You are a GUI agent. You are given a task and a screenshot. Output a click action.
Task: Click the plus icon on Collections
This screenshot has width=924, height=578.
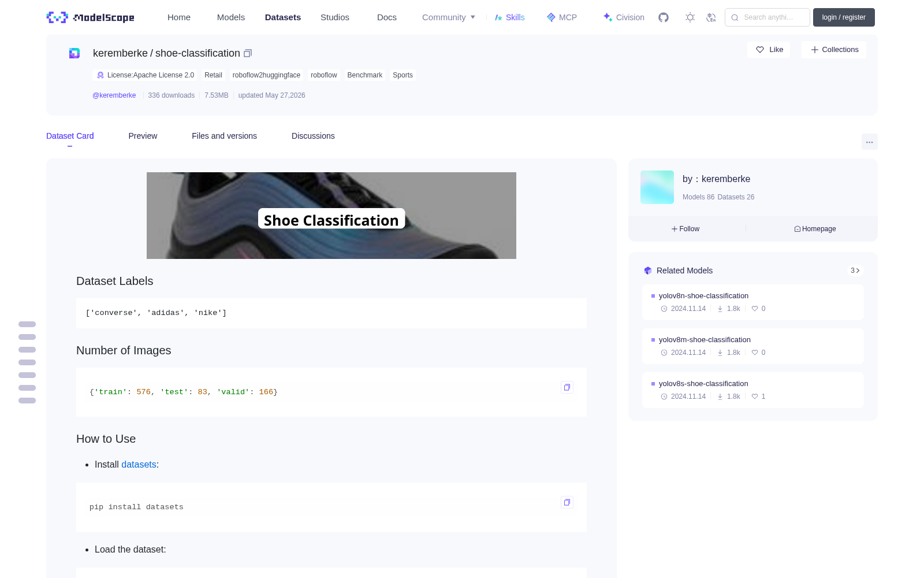click(x=815, y=50)
